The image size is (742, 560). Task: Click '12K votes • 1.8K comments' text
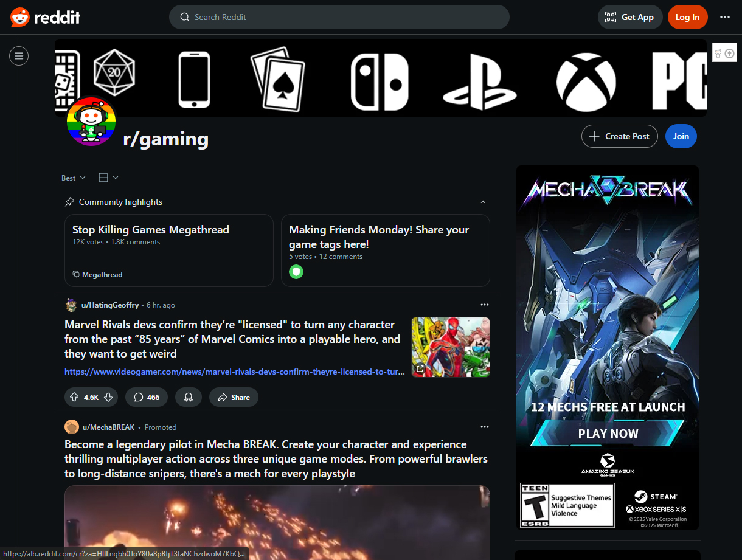point(116,242)
